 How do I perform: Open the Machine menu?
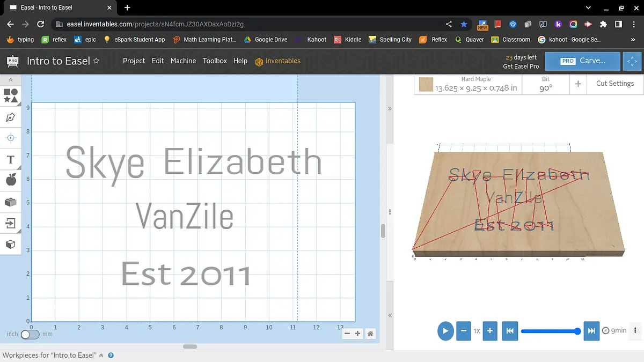183,61
